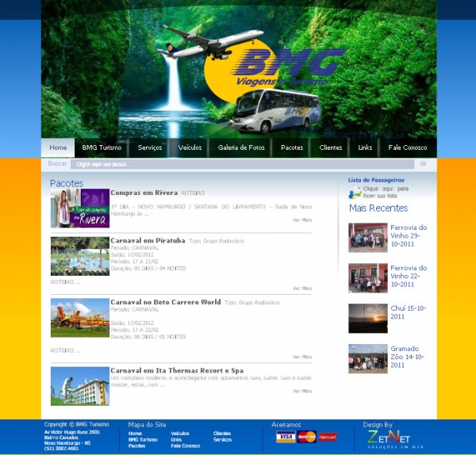
Task: View the Ita Thermas Resort thumbnail
Action: [x=80, y=386]
